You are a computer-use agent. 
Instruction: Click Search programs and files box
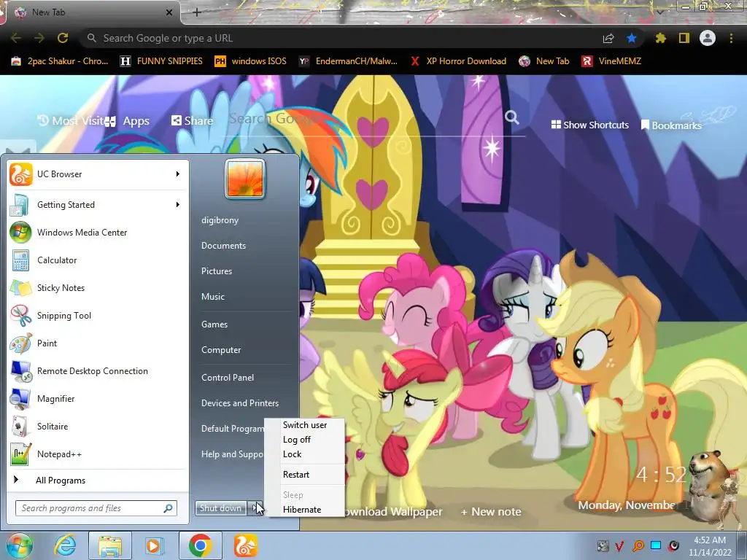tap(96, 508)
